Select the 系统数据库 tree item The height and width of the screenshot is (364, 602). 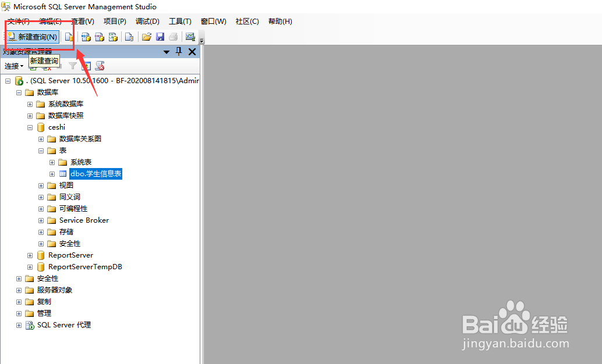66,104
